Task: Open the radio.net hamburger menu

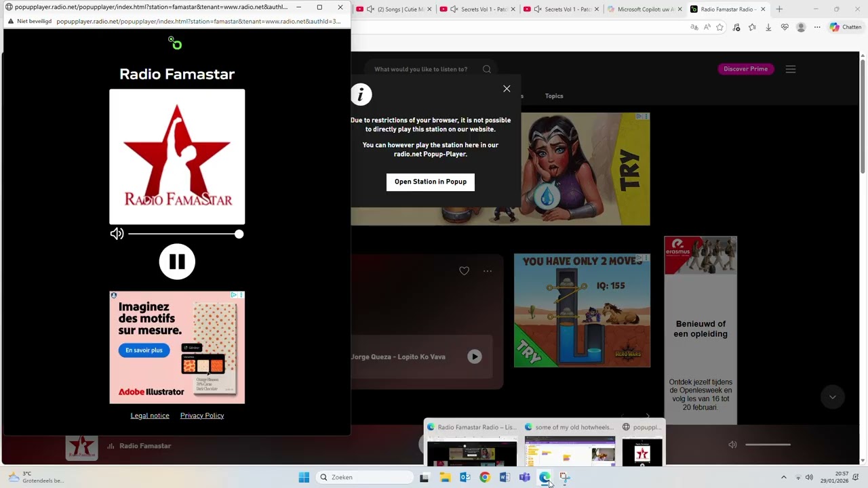Action: coord(791,69)
